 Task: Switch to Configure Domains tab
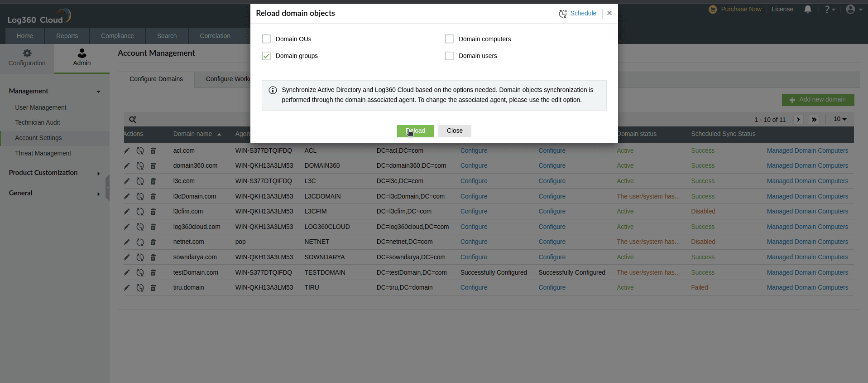tap(156, 79)
